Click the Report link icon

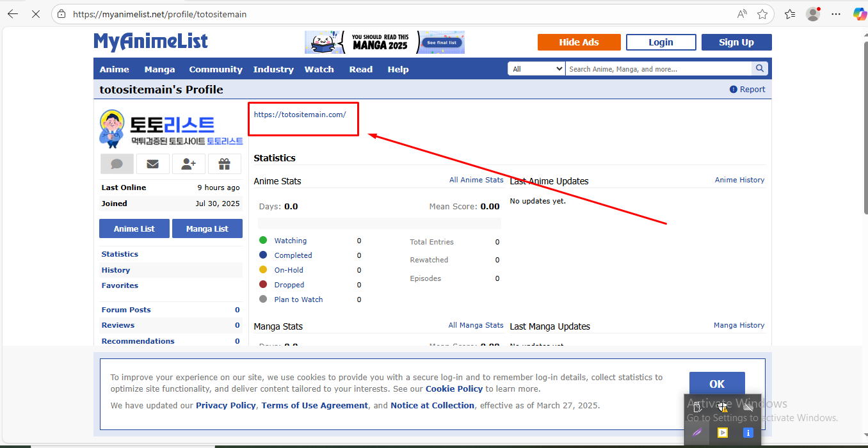tap(734, 90)
